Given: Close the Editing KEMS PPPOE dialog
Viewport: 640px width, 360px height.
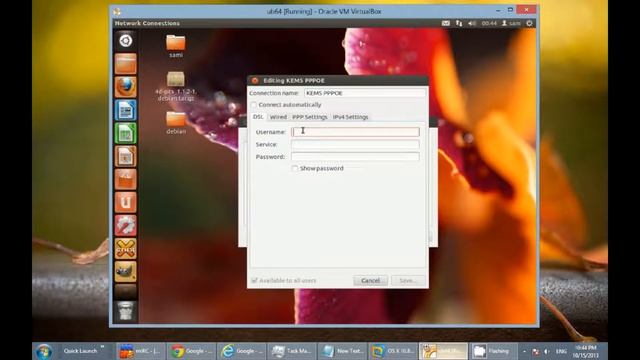Looking at the screenshot, I should click(x=255, y=80).
